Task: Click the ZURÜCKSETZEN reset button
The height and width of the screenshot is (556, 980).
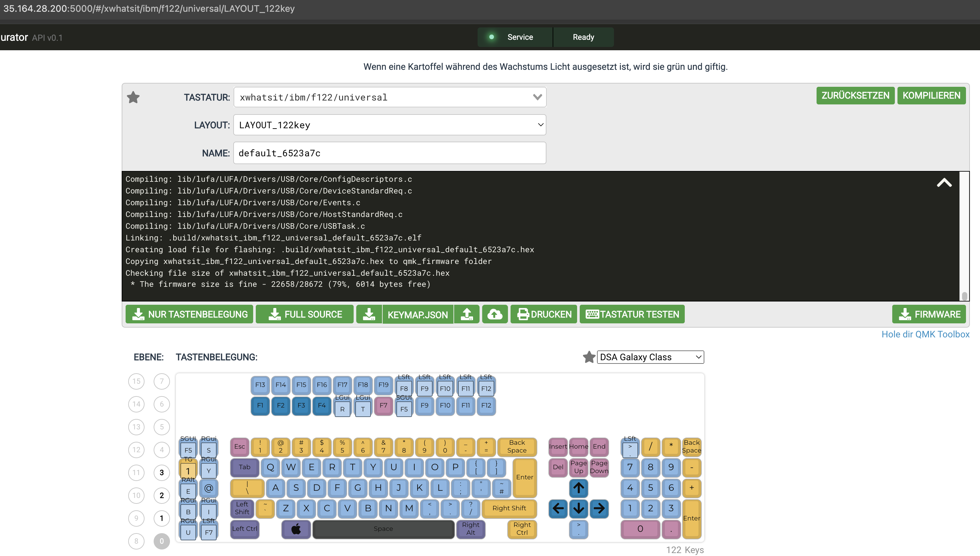Action: click(855, 95)
